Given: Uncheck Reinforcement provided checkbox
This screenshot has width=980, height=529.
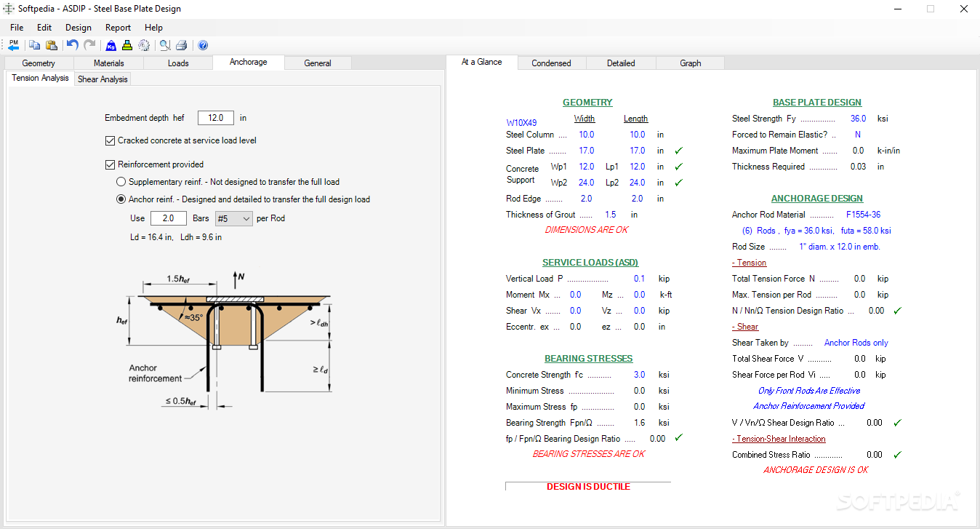Looking at the screenshot, I should click(x=111, y=164).
